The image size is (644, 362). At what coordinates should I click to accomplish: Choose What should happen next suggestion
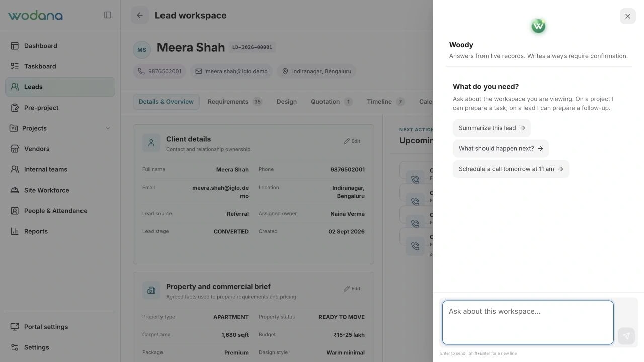[x=501, y=148]
